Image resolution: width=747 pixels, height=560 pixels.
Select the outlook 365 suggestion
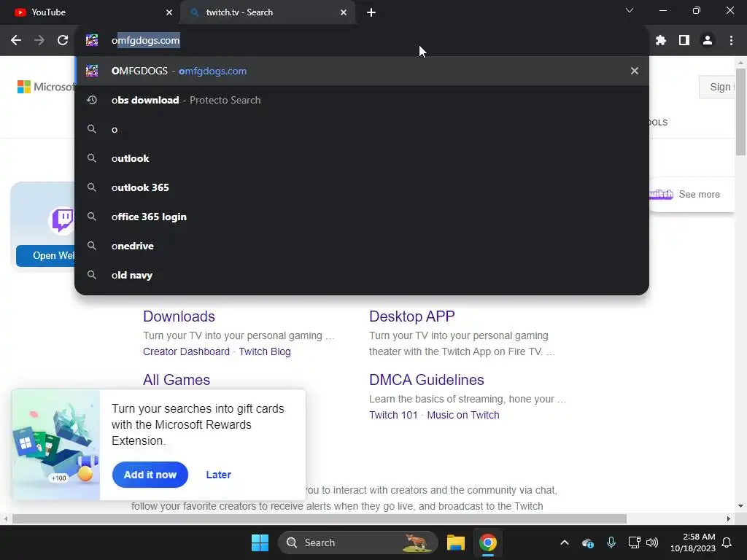tap(362, 187)
